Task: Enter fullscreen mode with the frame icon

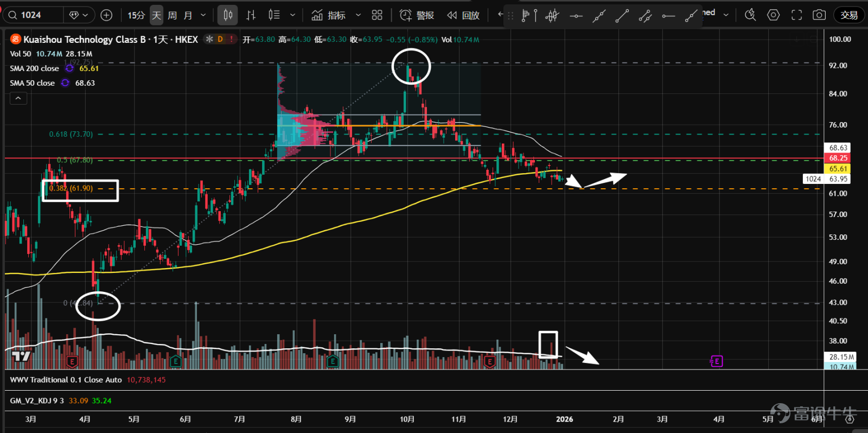Action: tap(796, 15)
